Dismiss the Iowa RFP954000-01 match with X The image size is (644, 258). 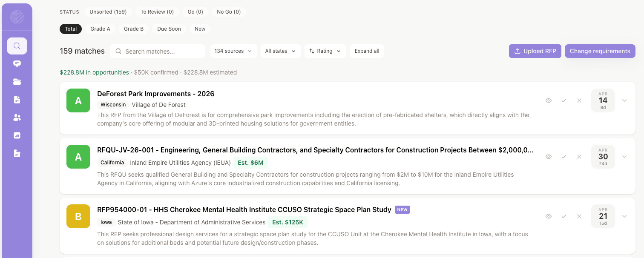pyautogui.click(x=579, y=216)
